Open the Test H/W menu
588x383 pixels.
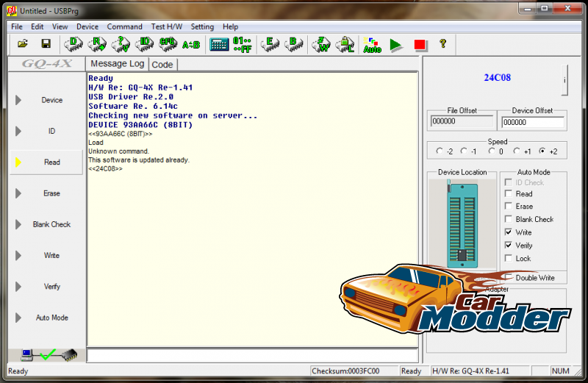pyautogui.click(x=167, y=26)
